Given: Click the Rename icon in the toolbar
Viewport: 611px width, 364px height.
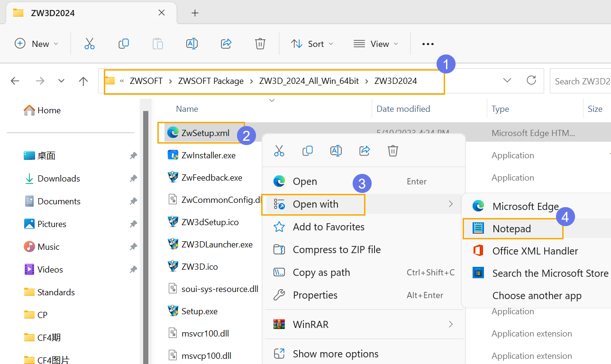Looking at the screenshot, I should [192, 44].
